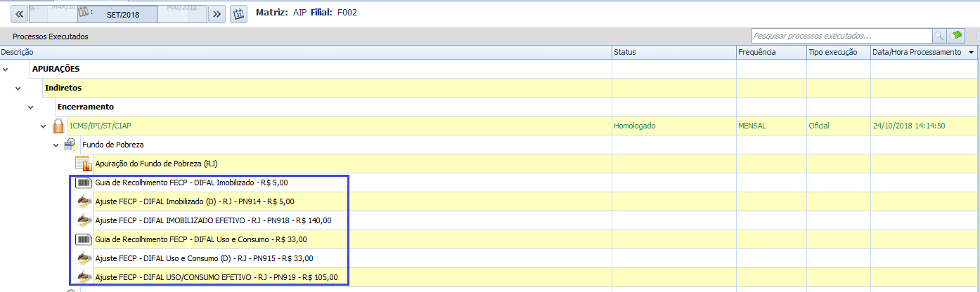Open the Data/Hora Processamento column dropdown arrow
This screenshot has height=292, width=980.
click(x=972, y=53)
